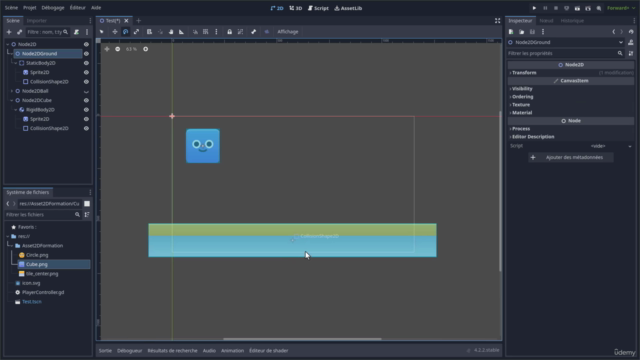Switch to the Nœud tab
Viewport: 640px width, 360px height.
546,20
